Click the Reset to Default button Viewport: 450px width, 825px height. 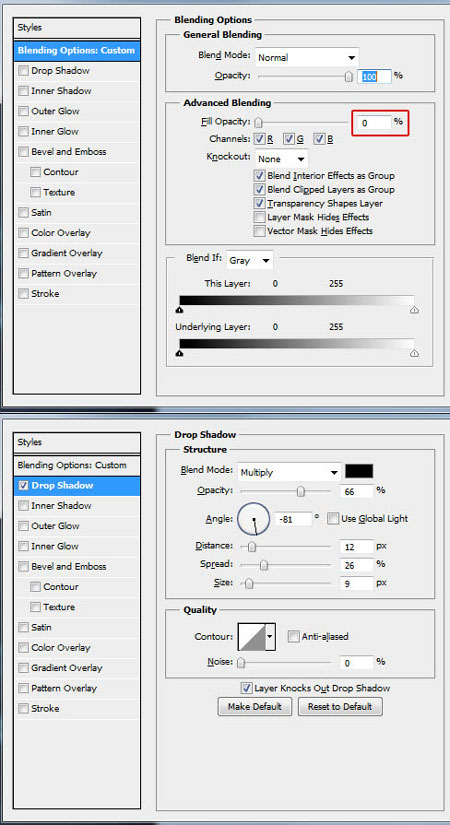point(340,706)
